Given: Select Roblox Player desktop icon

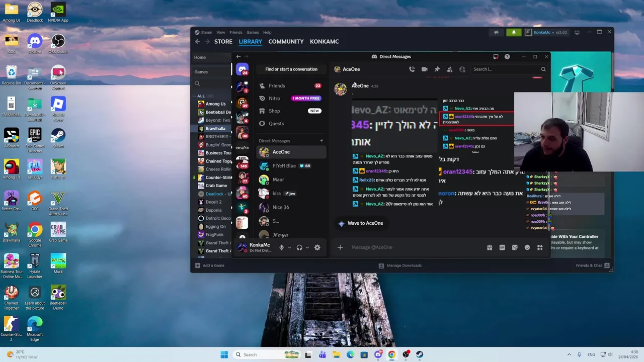Looking at the screenshot, I should [58, 109].
